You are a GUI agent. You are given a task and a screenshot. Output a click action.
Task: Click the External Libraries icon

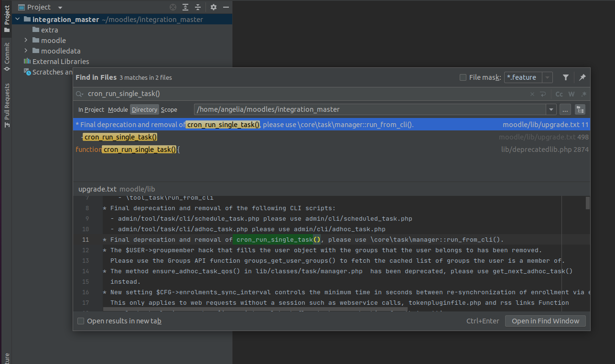click(27, 61)
